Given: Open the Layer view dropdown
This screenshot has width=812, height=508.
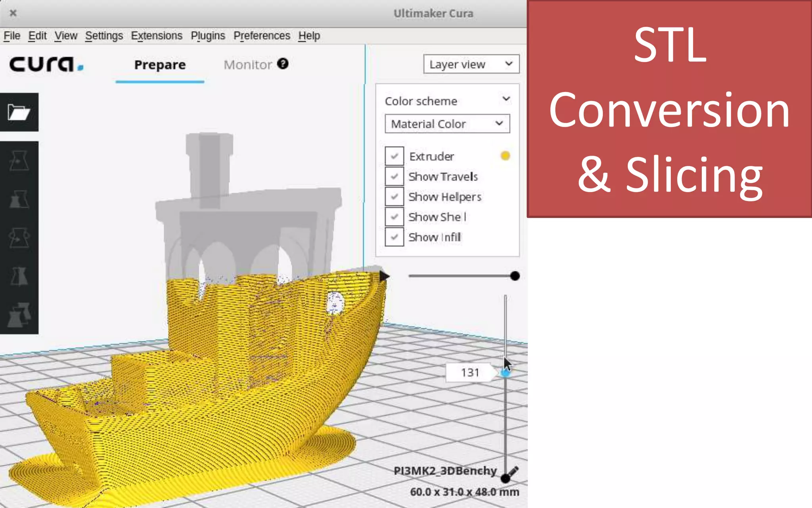Looking at the screenshot, I should 471,64.
